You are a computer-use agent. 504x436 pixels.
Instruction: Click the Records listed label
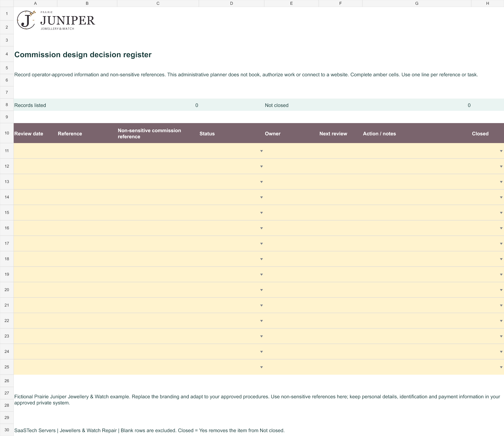pos(30,105)
